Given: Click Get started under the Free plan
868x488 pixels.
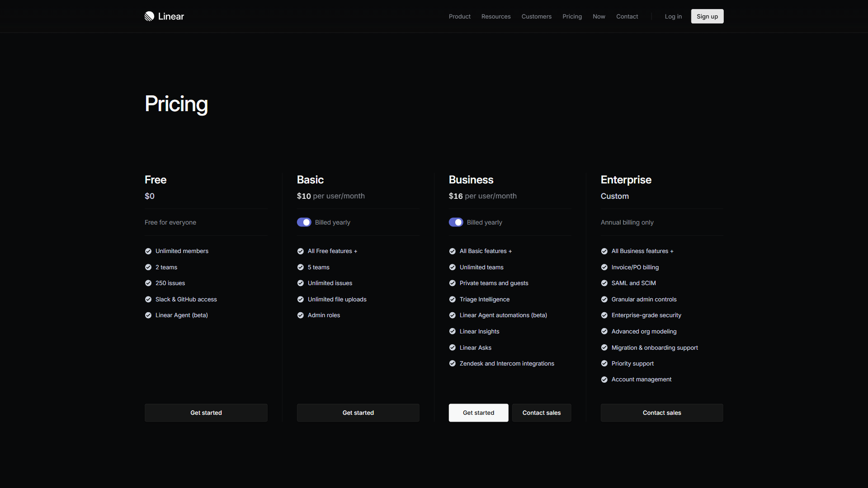Looking at the screenshot, I should point(206,413).
